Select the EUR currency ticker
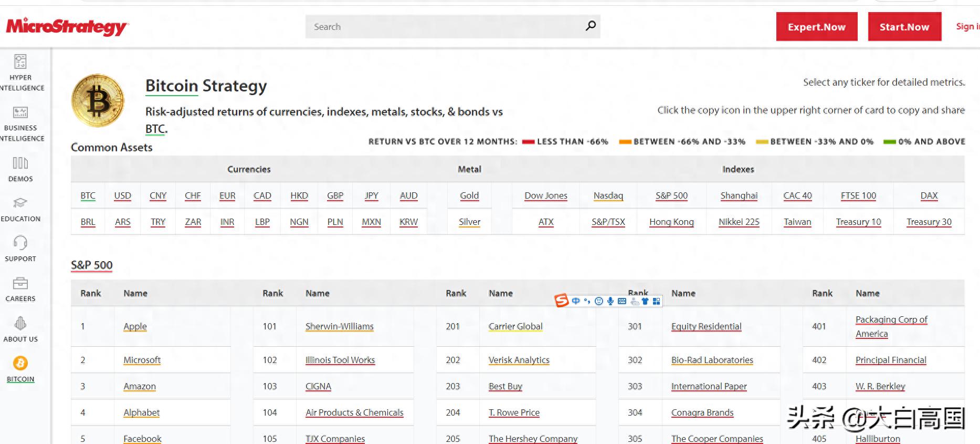 click(227, 195)
